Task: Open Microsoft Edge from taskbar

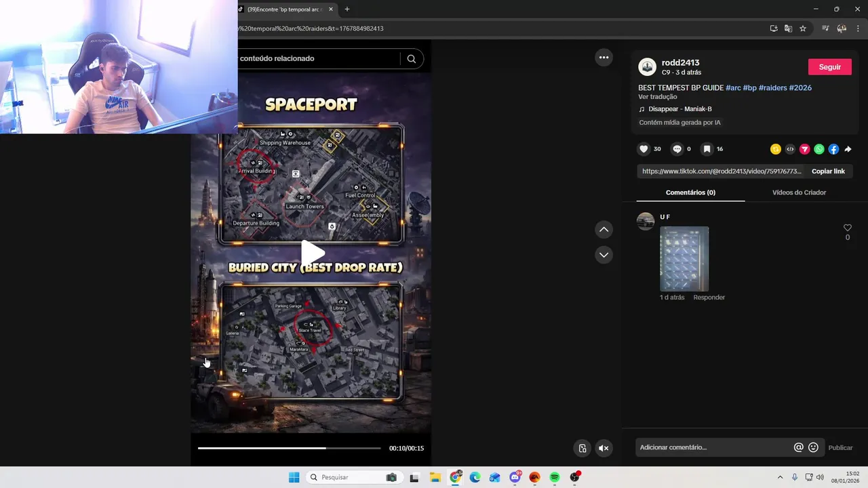Action: tap(475, 477)
